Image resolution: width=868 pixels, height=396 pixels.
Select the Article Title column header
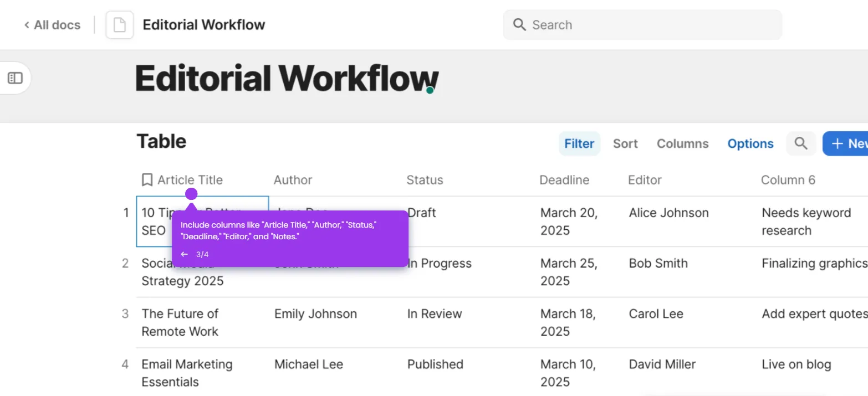190,180
